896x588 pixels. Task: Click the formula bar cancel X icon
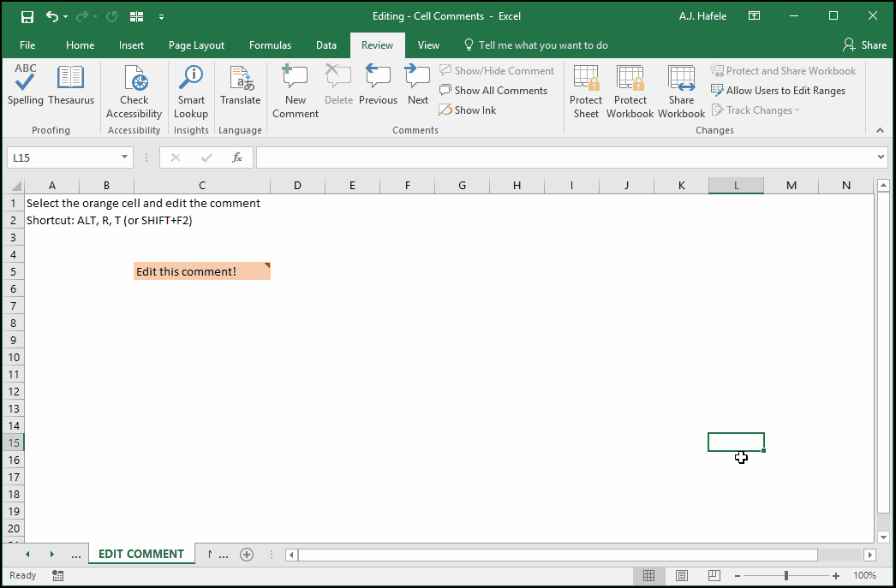tap(176, 157)
